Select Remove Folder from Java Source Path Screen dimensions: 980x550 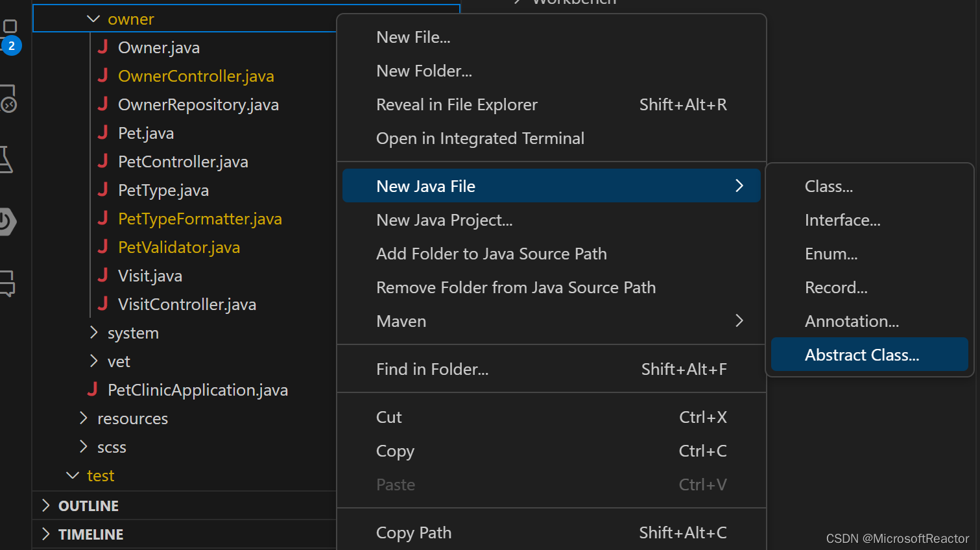[551, 287]
